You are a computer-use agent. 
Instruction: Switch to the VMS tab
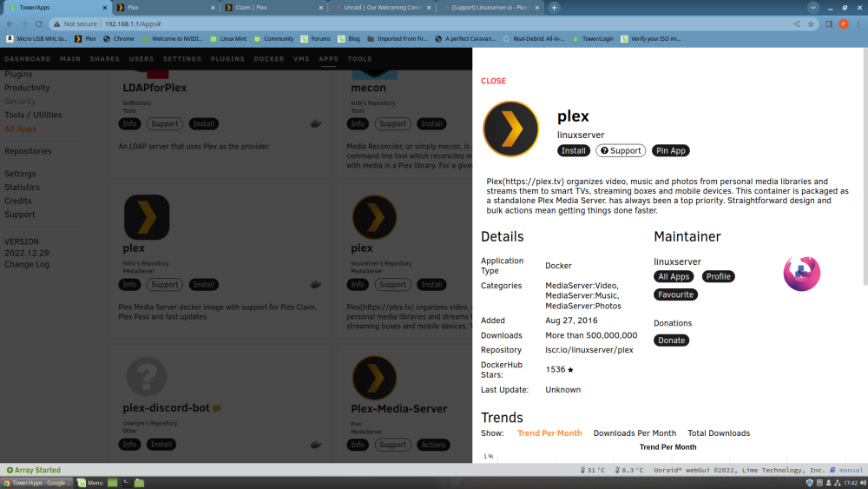click(302, 59)
